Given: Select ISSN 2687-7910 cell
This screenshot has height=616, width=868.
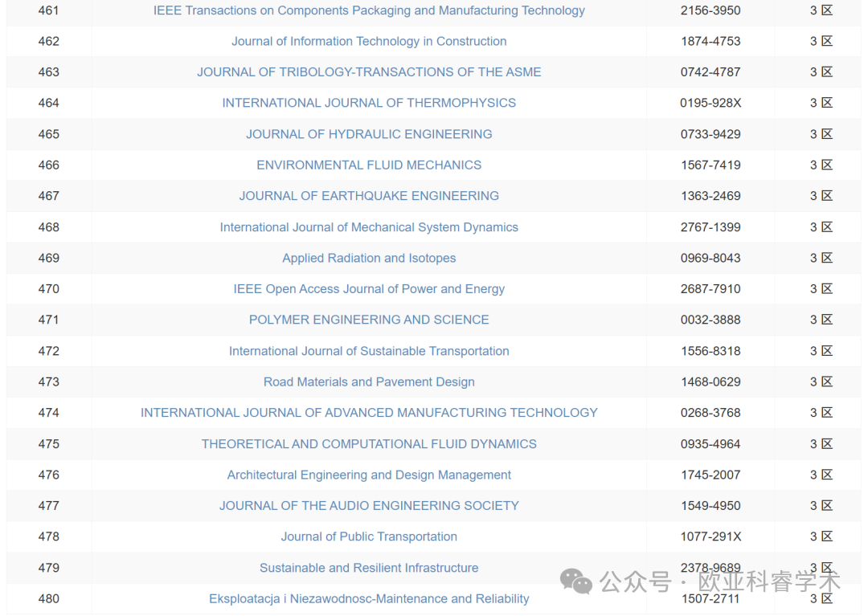Looking at the screenshot, I should 710,289.
